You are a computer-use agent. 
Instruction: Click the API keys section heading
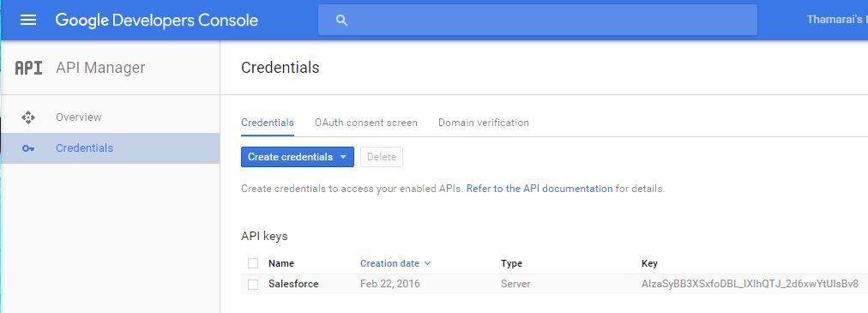pos(264,236)
